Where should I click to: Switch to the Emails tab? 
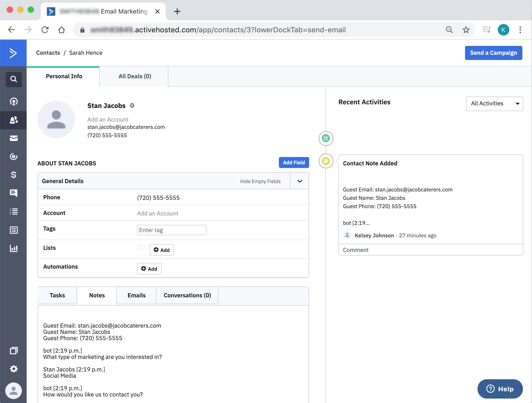tap(136, 295)
